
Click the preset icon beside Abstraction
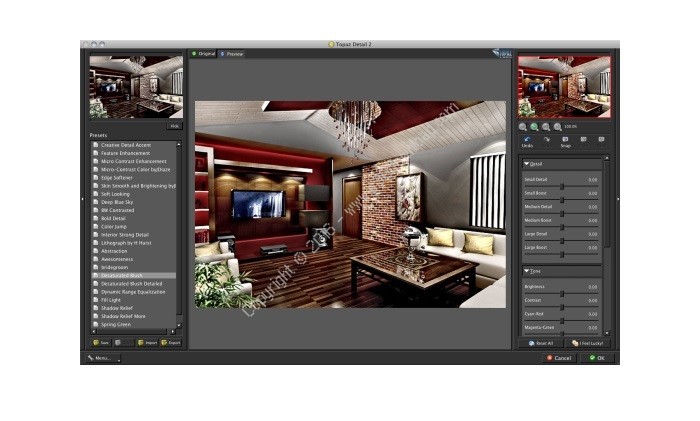tap(96, 251)
